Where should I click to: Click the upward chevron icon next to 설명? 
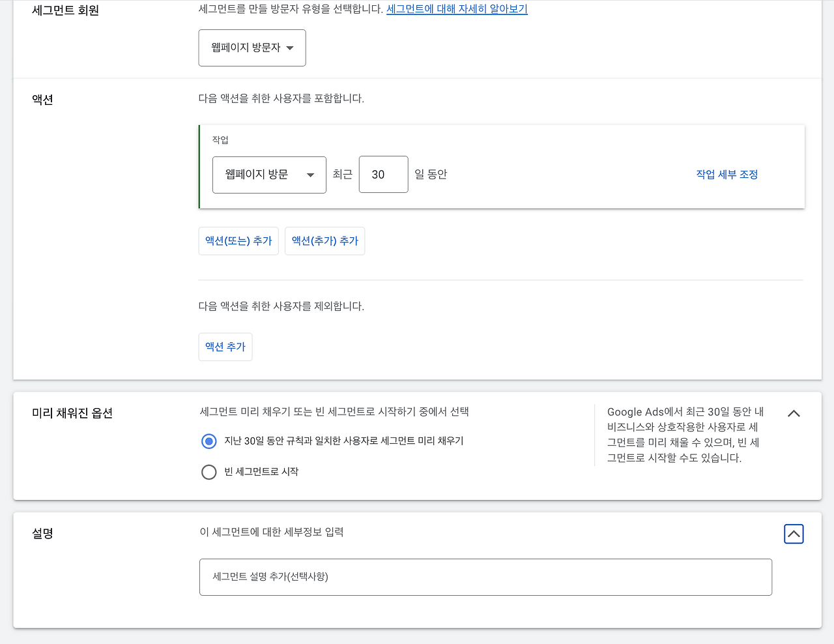[x=794, y=533]
